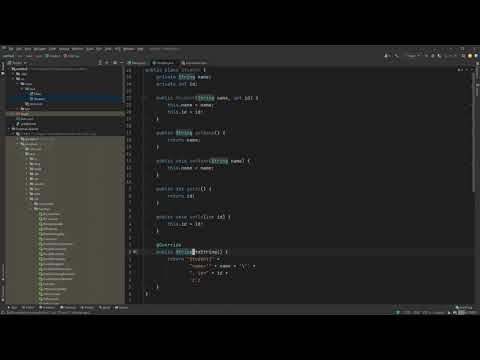The width and height of the screenshot is (480, 360).
Task: Click the override gutter icon beside toString
Action: coord(135,252)
